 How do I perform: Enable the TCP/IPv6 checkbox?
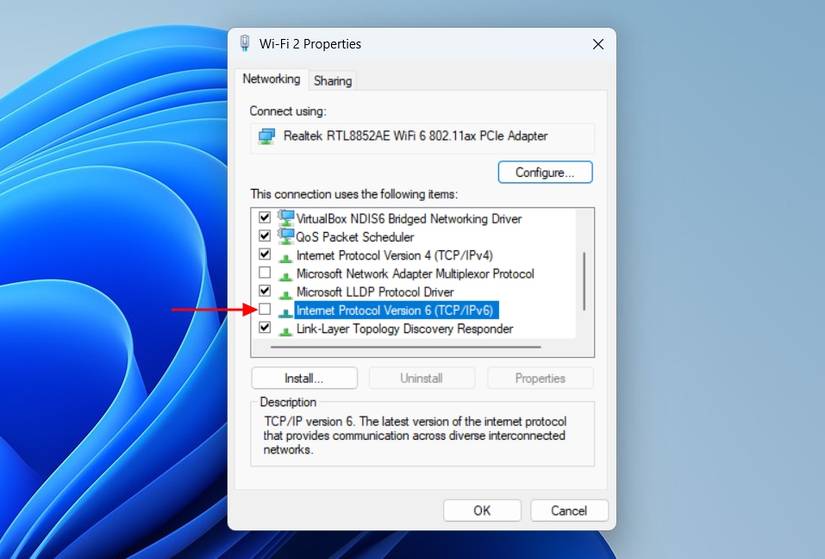(x=265, y=309)
